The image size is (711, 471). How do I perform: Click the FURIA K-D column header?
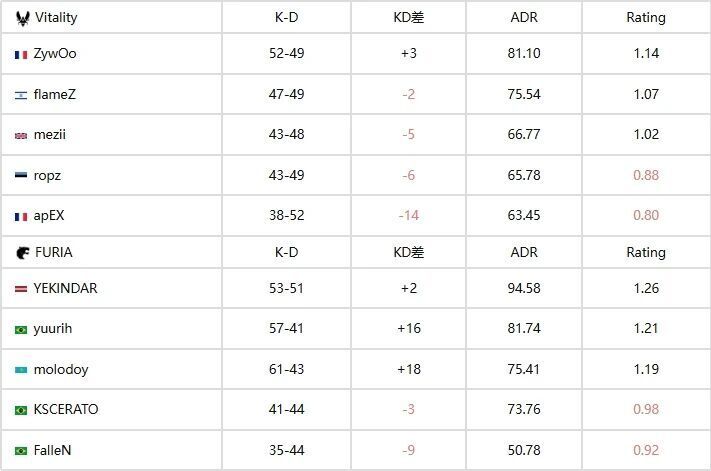[x=287, y=253]
